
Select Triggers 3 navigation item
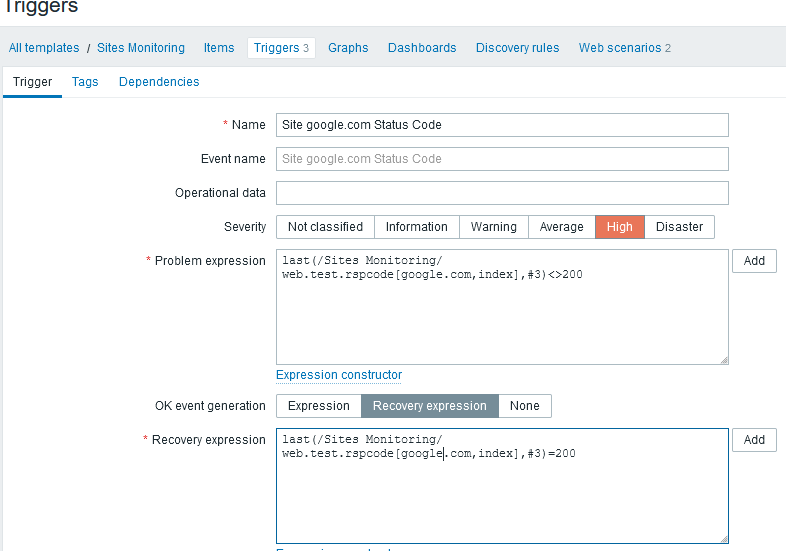click(281, 48)
